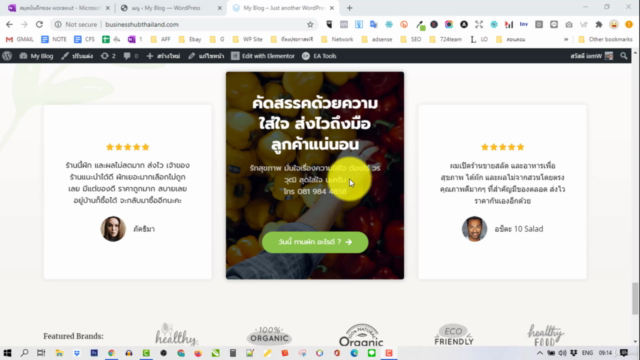Screen dimensions: 640x360
Task: Open a new browser tab with plus
Action: point(349,8)
